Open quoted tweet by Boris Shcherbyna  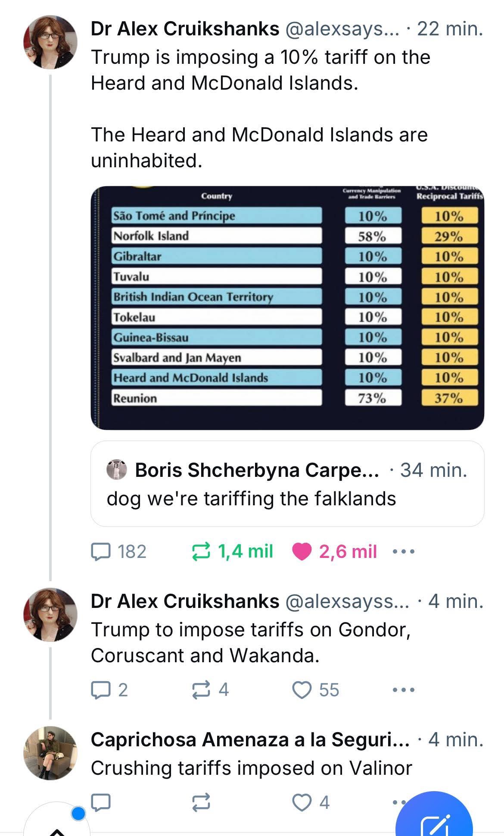(x=287, y=483)
